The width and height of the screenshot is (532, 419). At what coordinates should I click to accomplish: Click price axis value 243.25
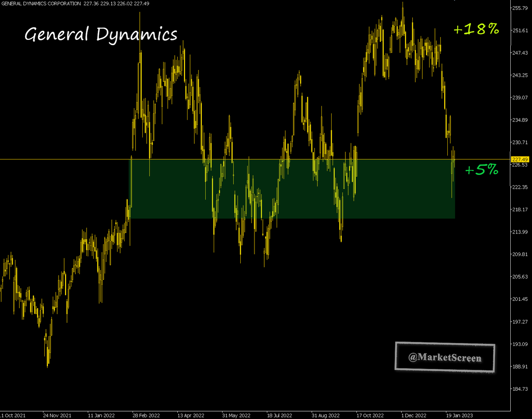tap(520, 75)
